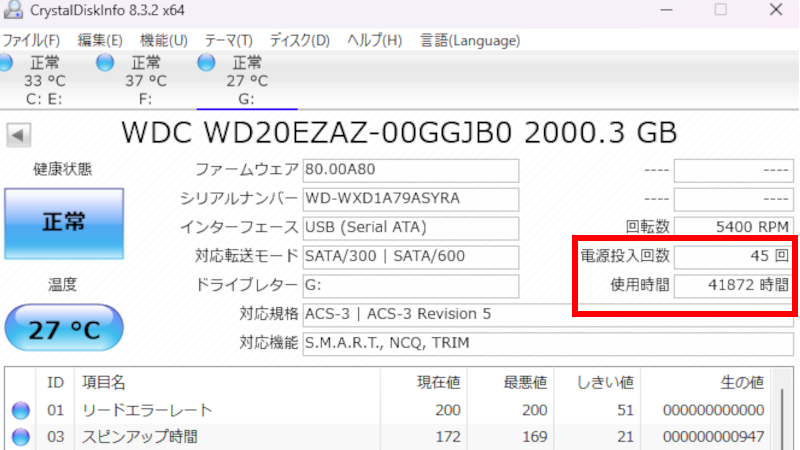Screen dimensions: 800x450
Task: Open the ディスク(D) menu
Action: point(299,40)
